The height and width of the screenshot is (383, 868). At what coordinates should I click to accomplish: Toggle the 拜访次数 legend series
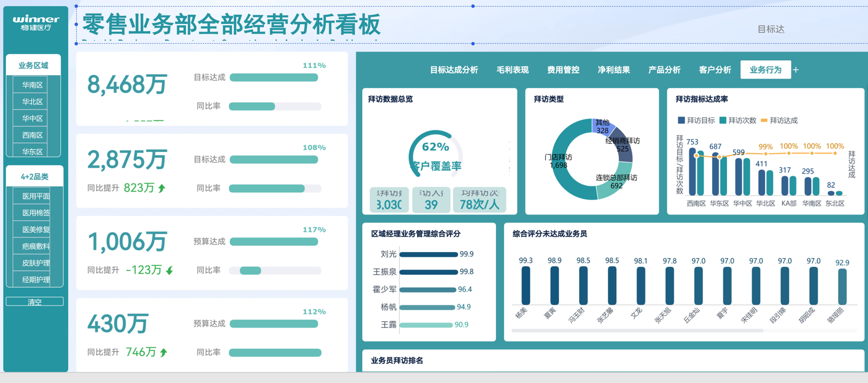tap(723, 120)
